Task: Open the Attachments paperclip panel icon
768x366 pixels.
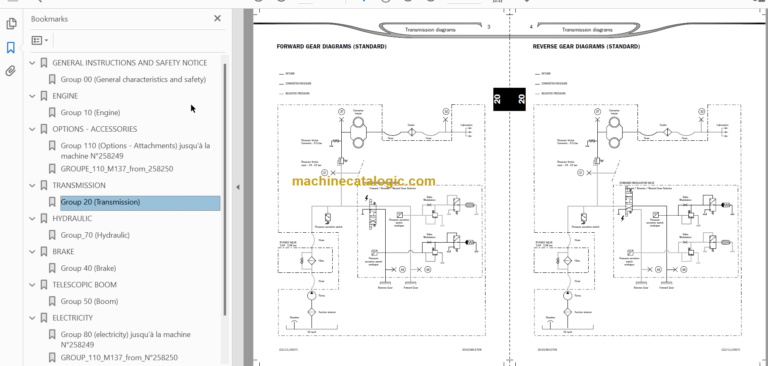Action: pyautogui.click(x=11, y=71)
